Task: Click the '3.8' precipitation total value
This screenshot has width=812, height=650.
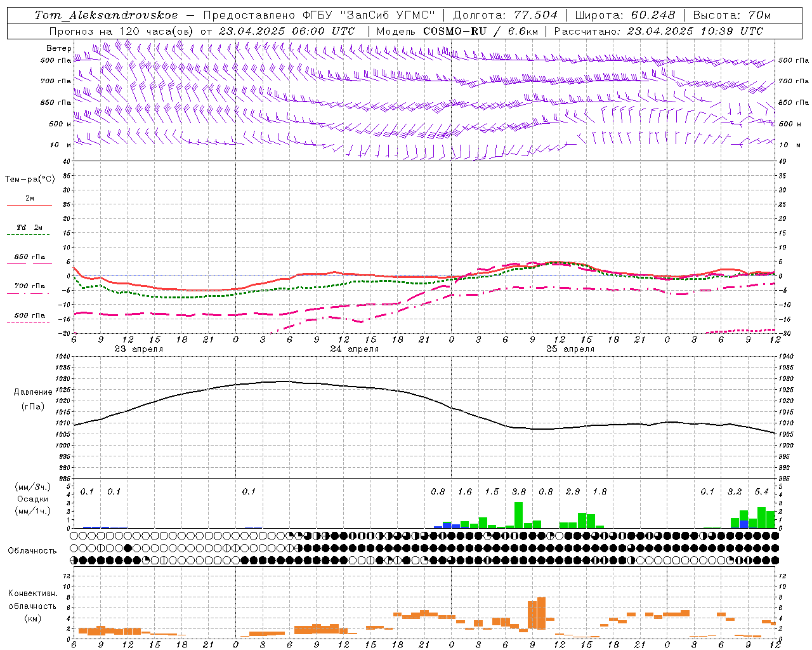Action: [519, 491]
